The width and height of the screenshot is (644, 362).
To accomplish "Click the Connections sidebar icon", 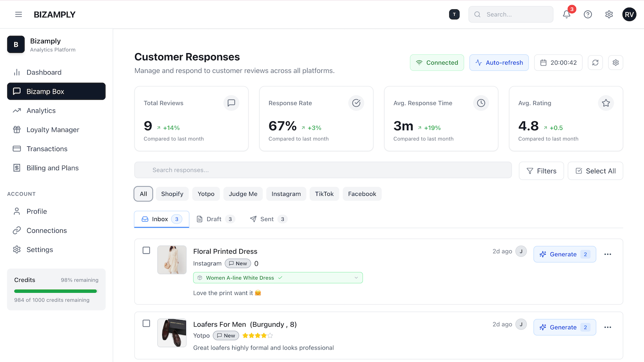I will [x=17, y=230].
